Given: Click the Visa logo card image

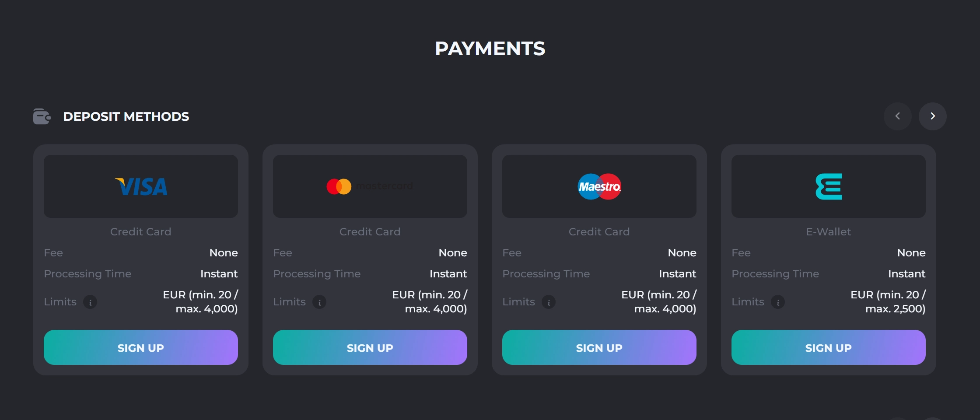Looking at the screenshot, I should (141, 187).
